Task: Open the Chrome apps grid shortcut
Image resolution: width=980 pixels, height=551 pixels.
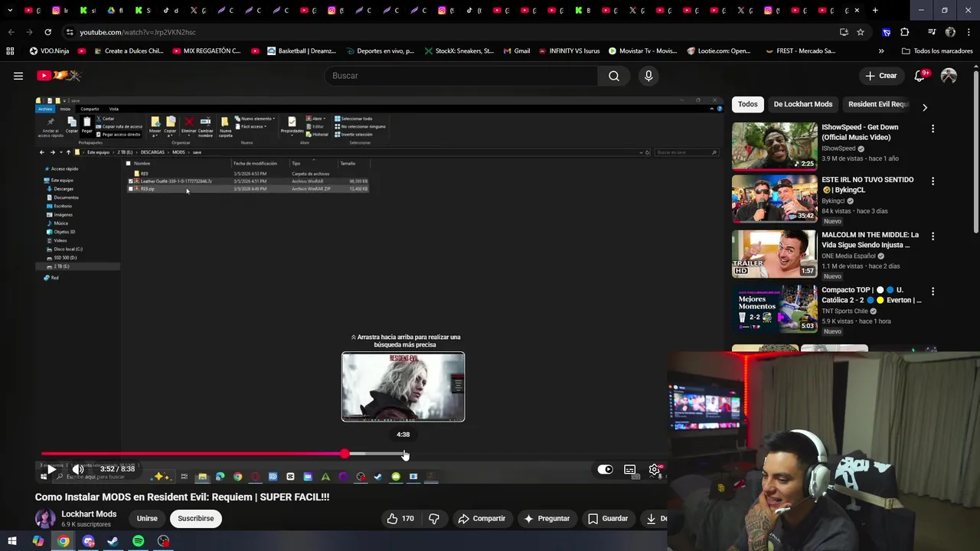Action: 10,51
